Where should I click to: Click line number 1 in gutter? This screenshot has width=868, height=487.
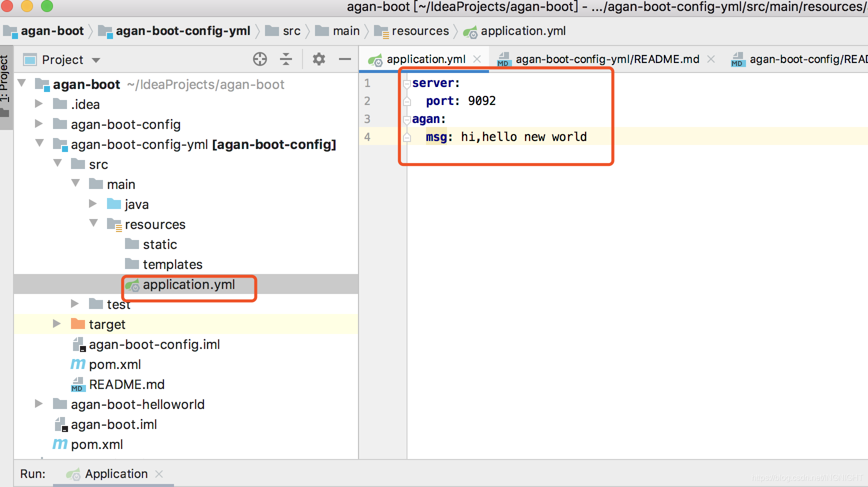(367, 83)
